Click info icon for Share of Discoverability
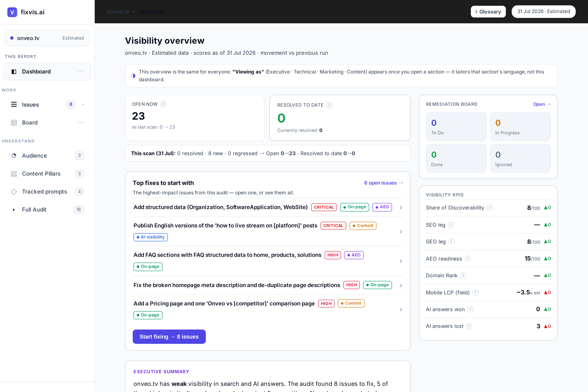 [x=490, y=207]
